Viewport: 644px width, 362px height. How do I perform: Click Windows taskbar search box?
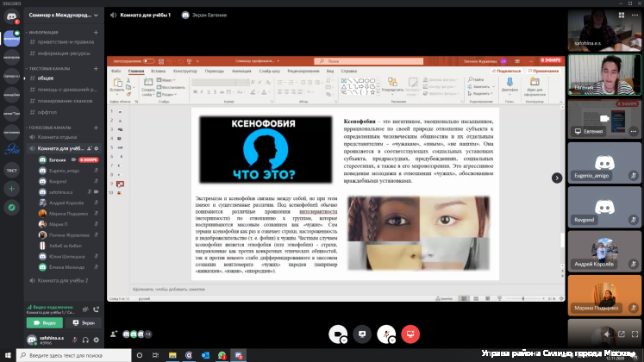tap(74, 355)
